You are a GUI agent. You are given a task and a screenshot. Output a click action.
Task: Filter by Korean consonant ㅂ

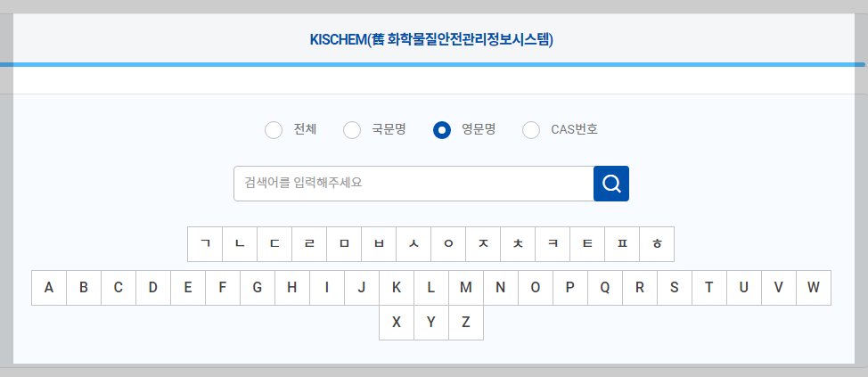(x=379, y=243)
